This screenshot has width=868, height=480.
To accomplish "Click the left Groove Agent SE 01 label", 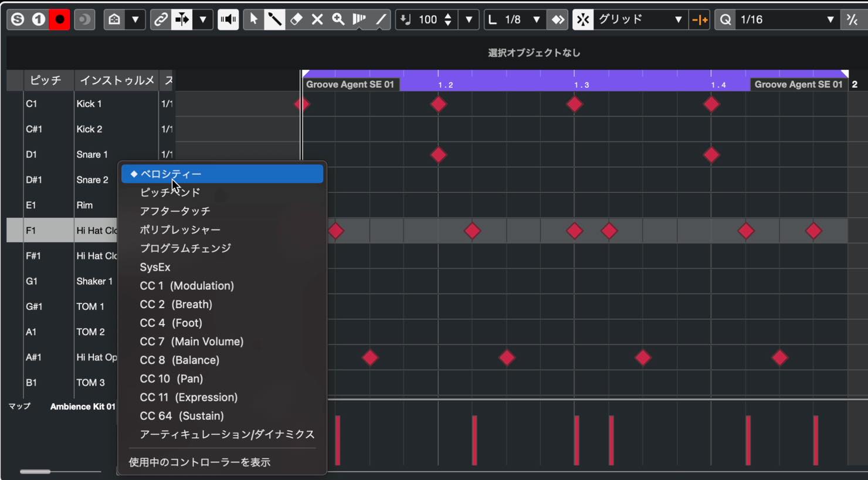I will click(x=350, y=84).
